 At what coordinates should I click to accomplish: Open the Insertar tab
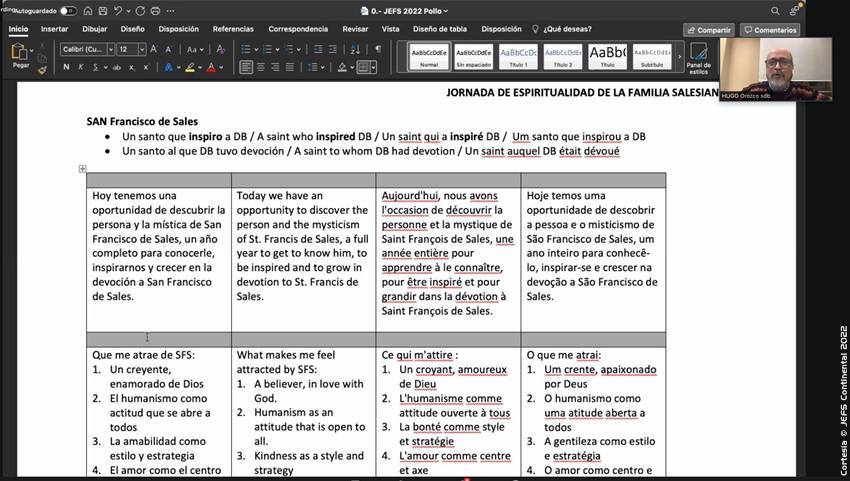coord(55,29)
